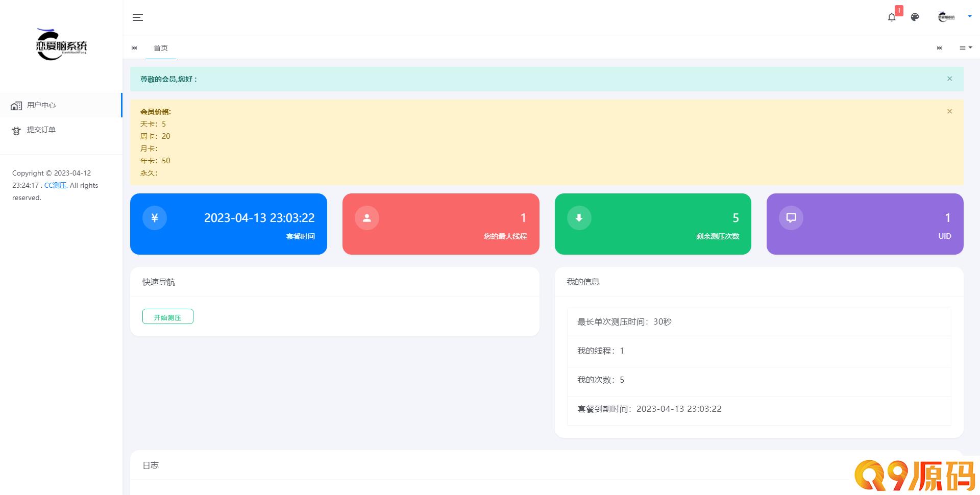Select the 套餐时间 blue card
This screenshot has width=980, height=495.
tap(229, 224)
